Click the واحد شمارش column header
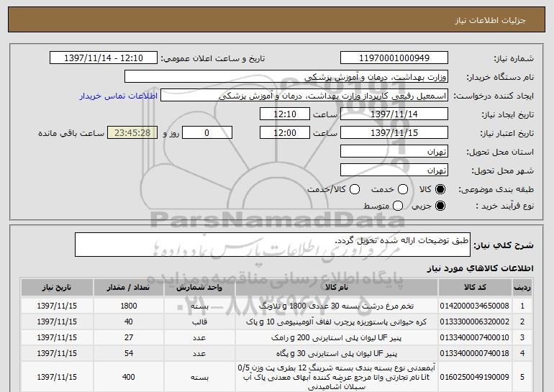The image size is (554, 392). pos(199,288)
